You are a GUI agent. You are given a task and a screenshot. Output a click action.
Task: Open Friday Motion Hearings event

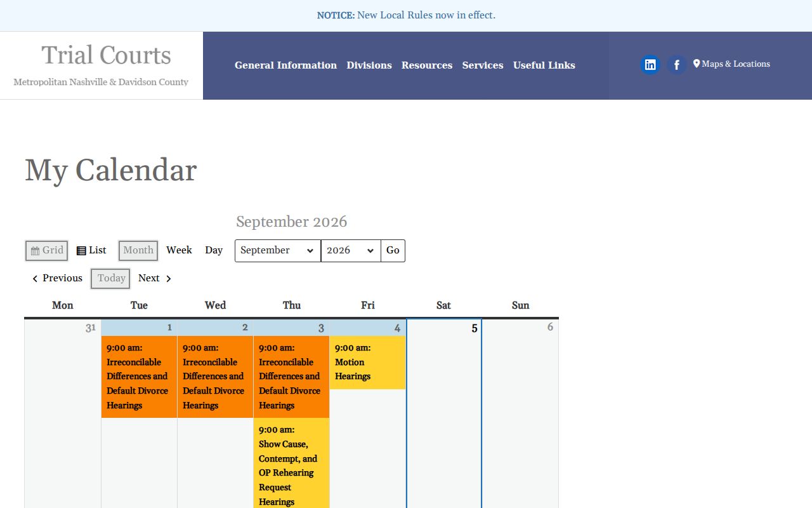click(367, 362)
